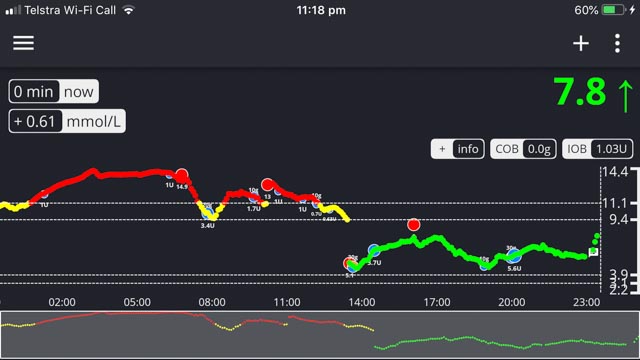The height and width of the screenshot is (360, 640).
Task: Tap the green upward trend arrow
Action: coord(625,96)
